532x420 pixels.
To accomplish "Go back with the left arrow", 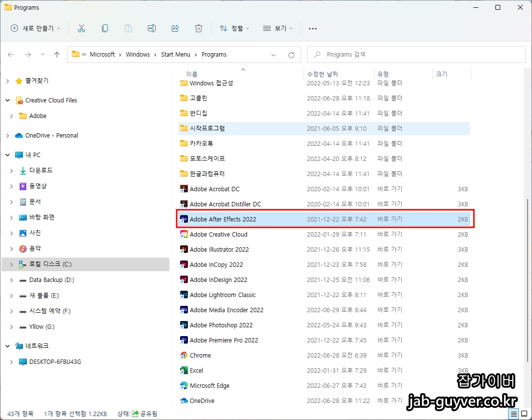I will (11, 55).
